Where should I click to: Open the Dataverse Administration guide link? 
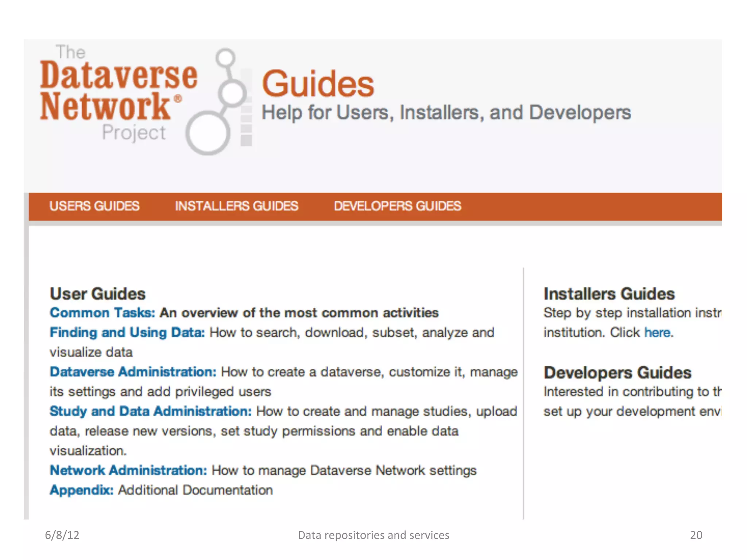tap(133, 372)
